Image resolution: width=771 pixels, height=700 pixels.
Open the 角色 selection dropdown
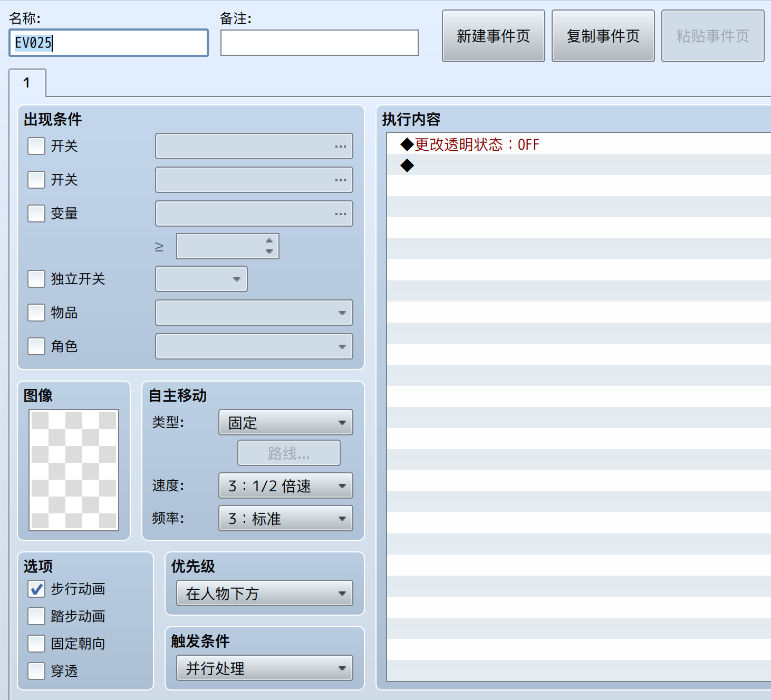(254, 346)
